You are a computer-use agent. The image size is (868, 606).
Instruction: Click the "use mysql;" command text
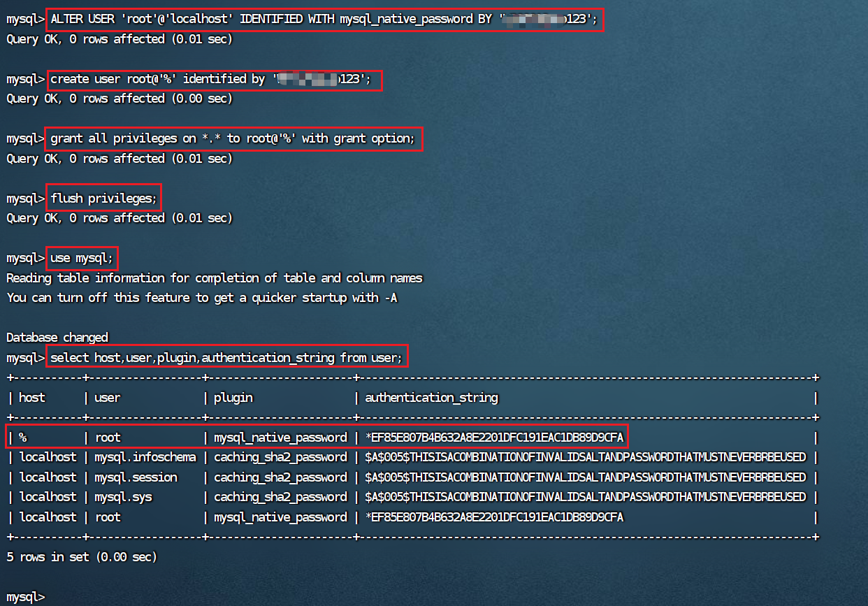pos(82,259)
